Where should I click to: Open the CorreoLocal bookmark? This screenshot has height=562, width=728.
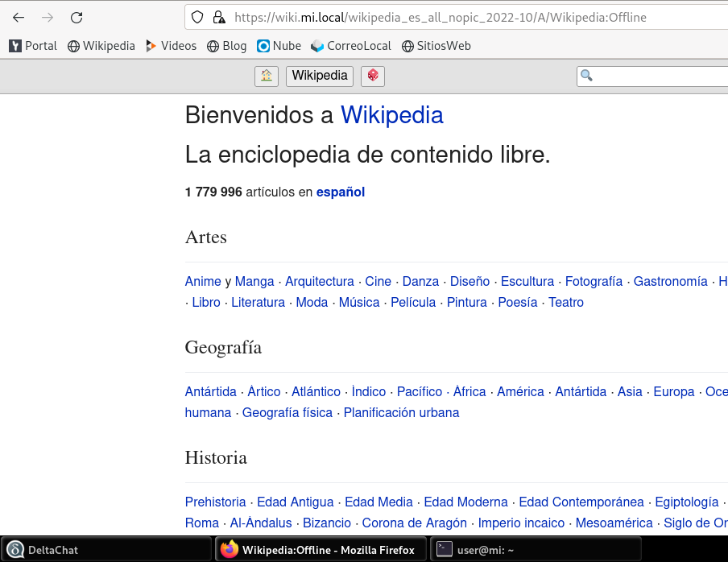click(x=351, y=46)
